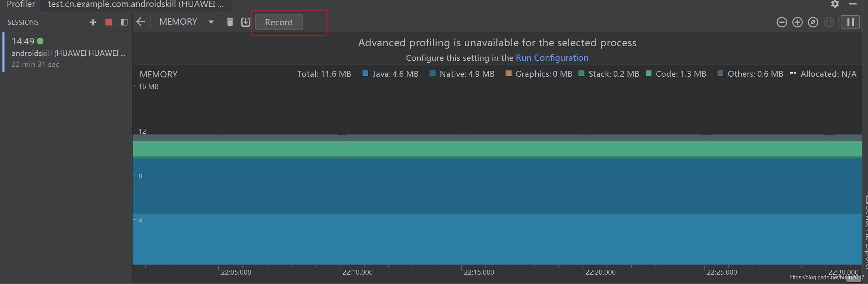The width and height of the screenshot is (868, 284).
Task: Click the disabled zoom-to-selection icon
Action: [x=828, y=22]
